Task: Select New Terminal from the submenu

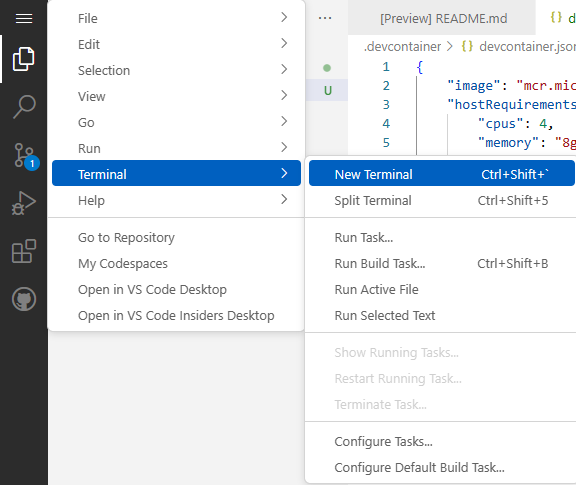Action: pyautogui.click(x=442, y=174)
